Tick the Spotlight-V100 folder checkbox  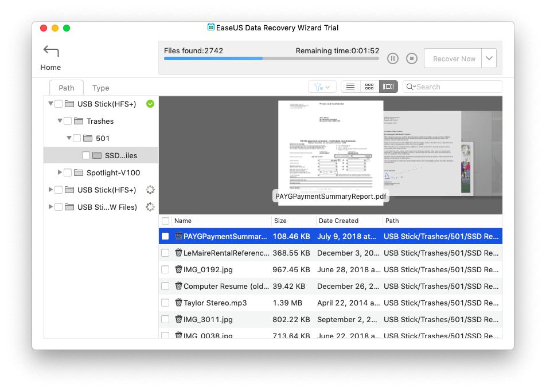tap(68, 173)
